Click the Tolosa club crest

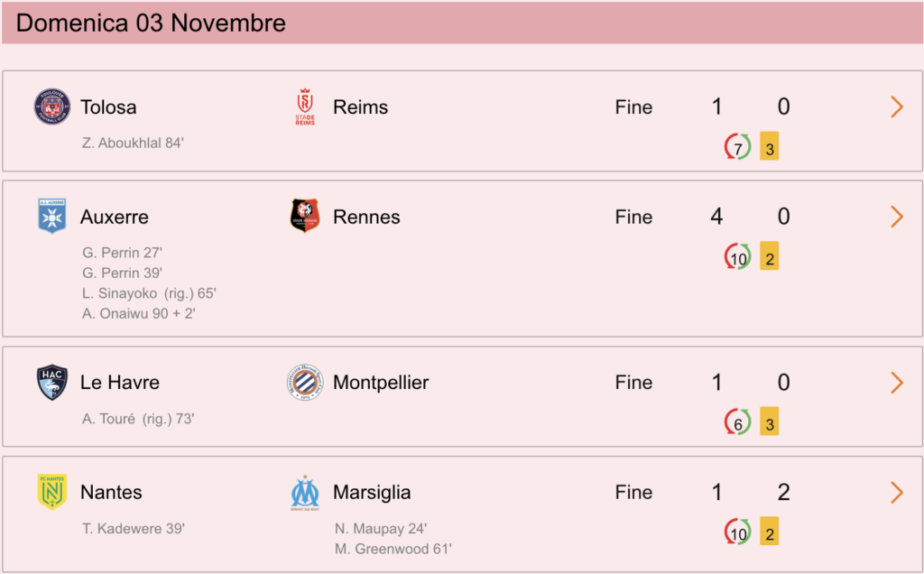pos(51,106)
